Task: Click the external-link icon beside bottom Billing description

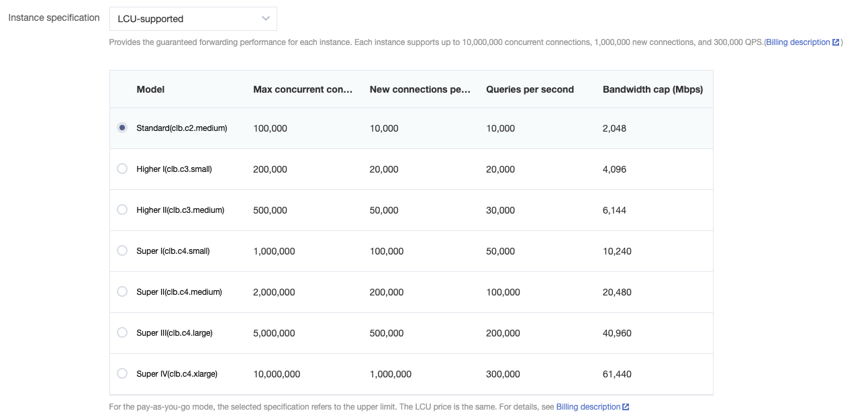Action: point(626,407)
